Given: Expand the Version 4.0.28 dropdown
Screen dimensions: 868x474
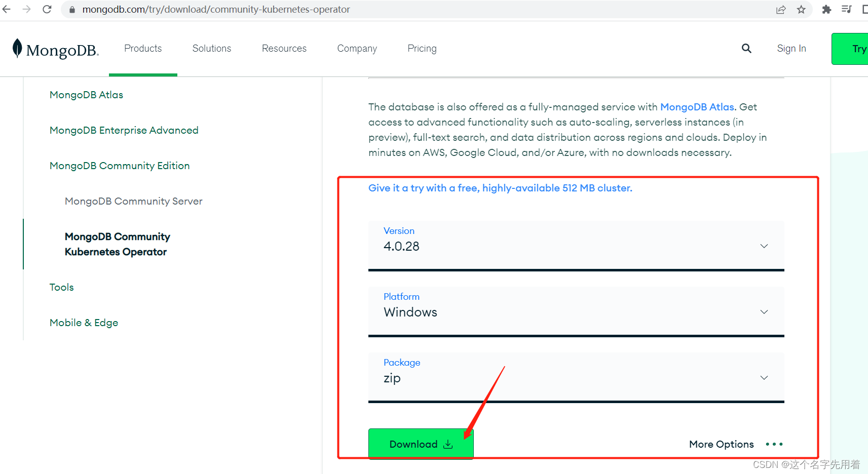Looking at the screenshot, I should (x=576, y=246).
